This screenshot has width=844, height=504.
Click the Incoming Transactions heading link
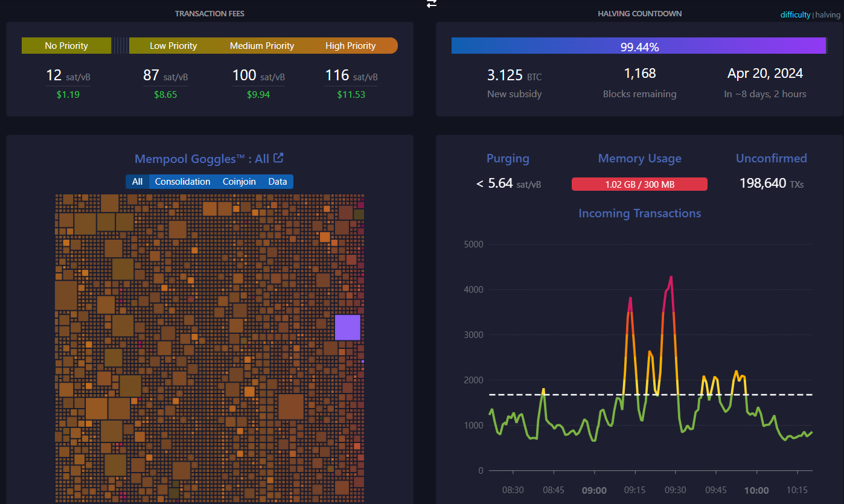[x=639, y=213]
